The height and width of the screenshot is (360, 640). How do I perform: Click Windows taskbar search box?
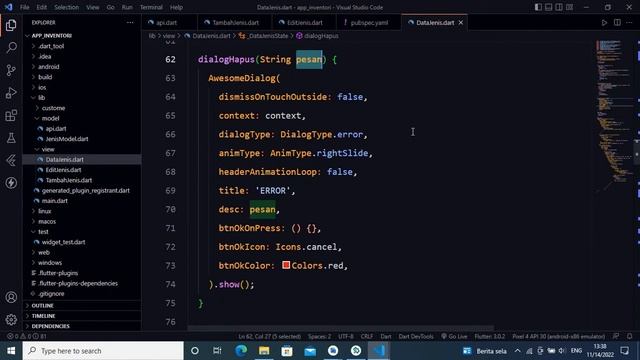103,351
